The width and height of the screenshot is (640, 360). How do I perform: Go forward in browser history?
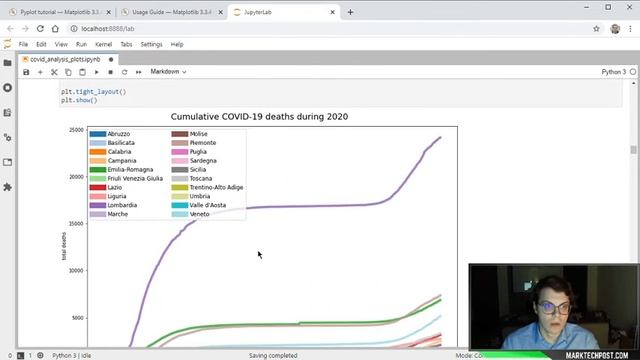(x=25, y=29)
